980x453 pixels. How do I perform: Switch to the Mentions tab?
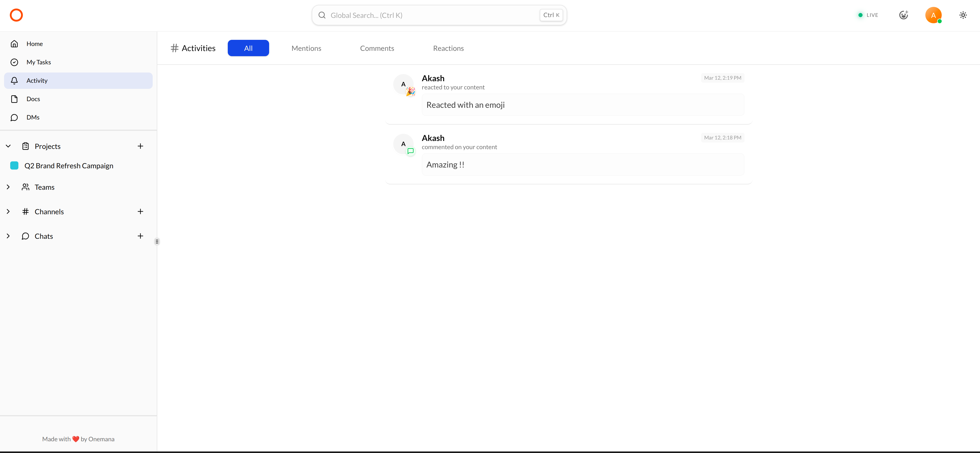pyautogui.click(x=306, y=48)
